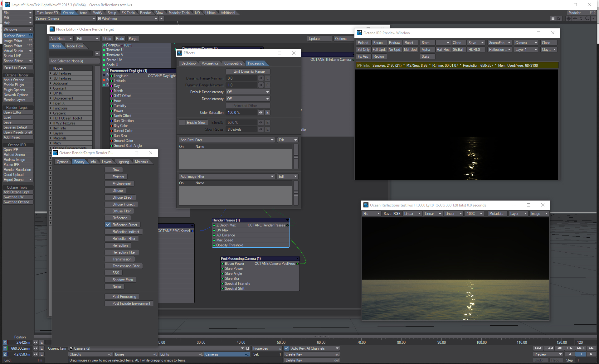The height and width of the screenshot is (364, 599).
Task: Switch to the Compositing tab in Effects
Action: 233,63
